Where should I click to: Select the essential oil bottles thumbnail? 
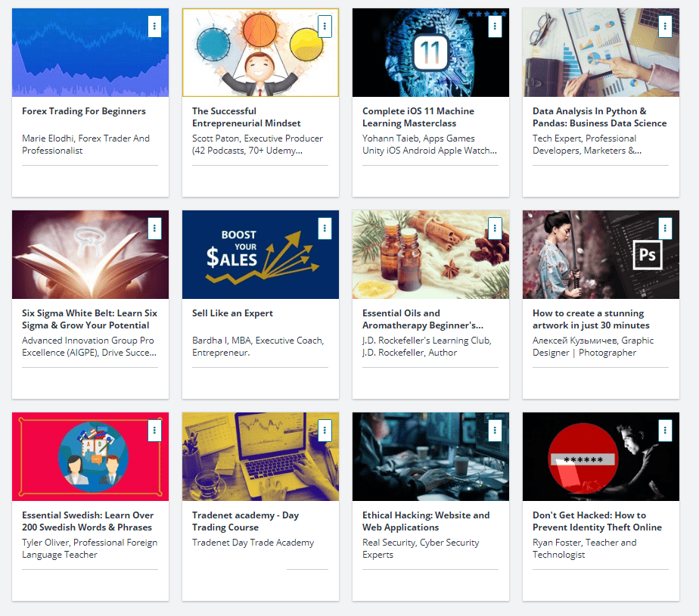click(430, 255)
